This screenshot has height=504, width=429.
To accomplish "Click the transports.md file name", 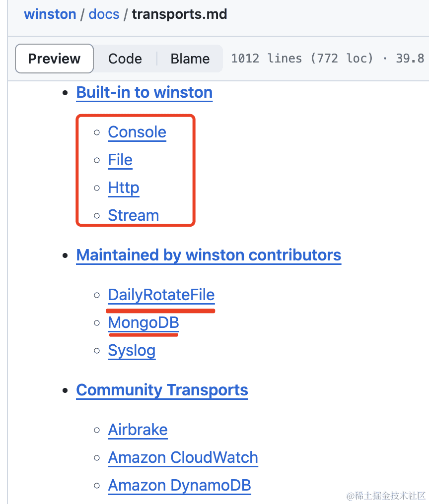I will click(x=179, y=13).
